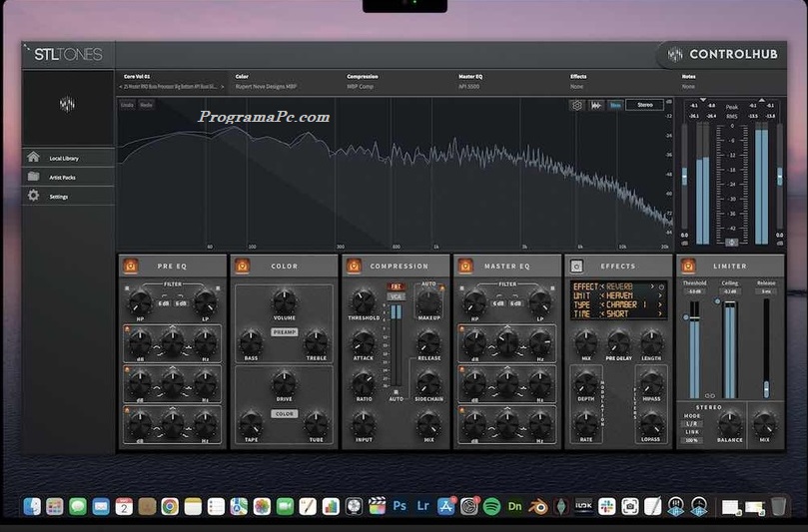Click the Limiter Link 100% value field
Image resolution: width=808 pixels, height=532 pixels.
coord(691,440)
